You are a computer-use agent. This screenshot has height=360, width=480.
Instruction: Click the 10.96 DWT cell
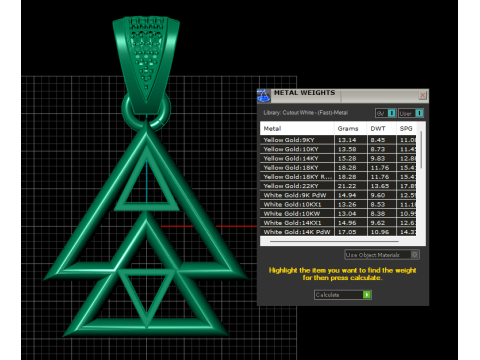point(381,232)
